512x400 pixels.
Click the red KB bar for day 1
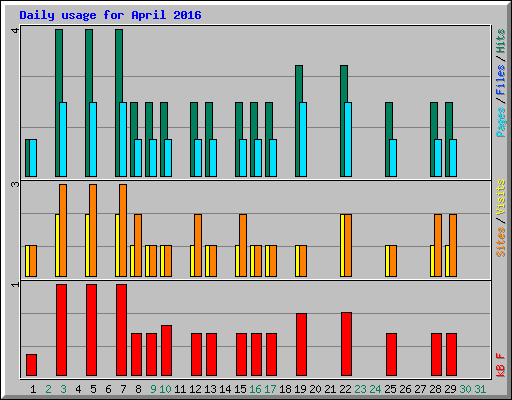click(x=31, y=365)
